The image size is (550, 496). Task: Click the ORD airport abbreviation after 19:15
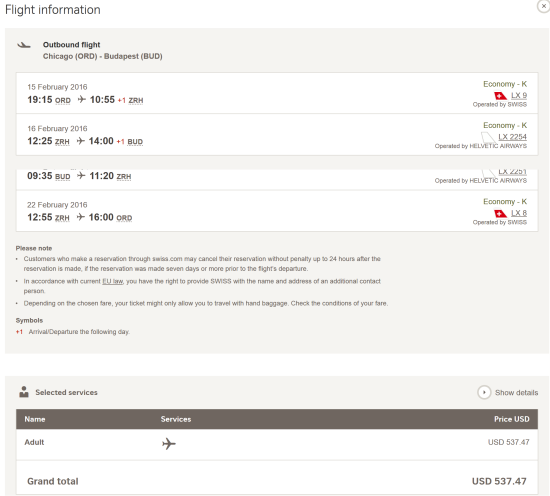point(63,101)
